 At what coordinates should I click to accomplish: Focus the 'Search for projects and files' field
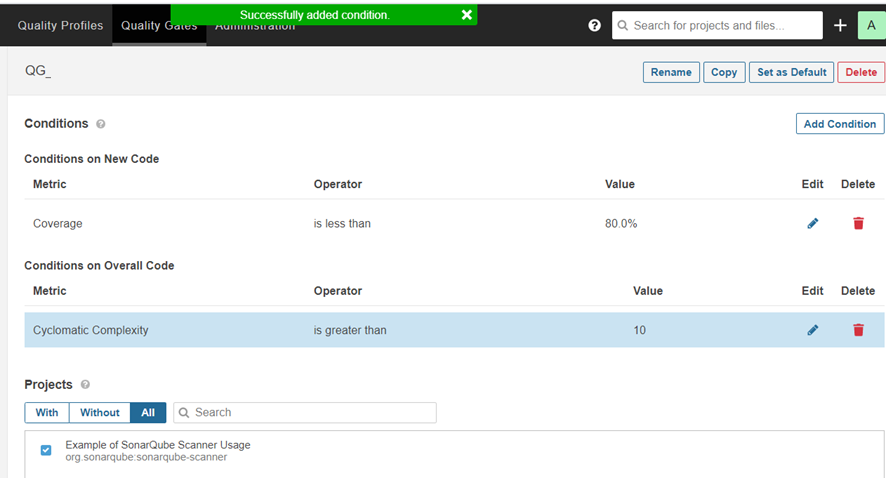point(717,25)
